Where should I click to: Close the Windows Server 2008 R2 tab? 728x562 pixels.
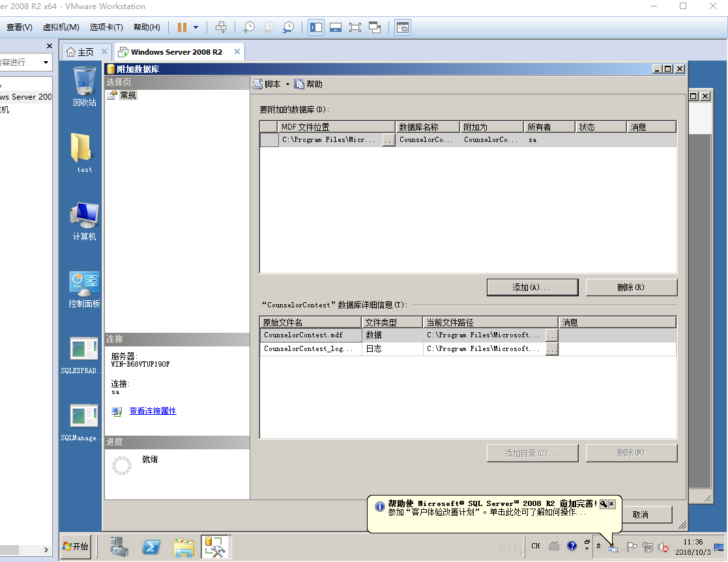237,51
